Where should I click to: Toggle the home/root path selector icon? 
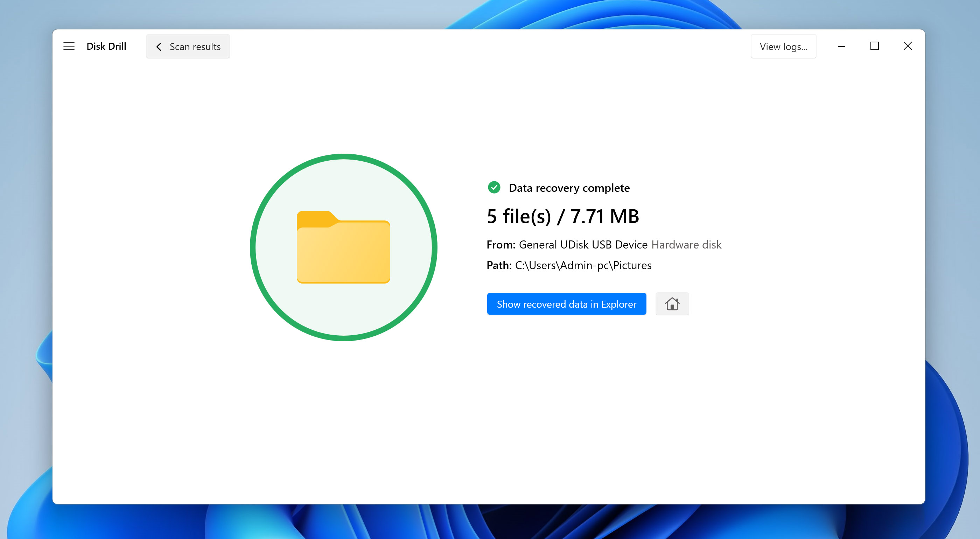coord(672,304)
